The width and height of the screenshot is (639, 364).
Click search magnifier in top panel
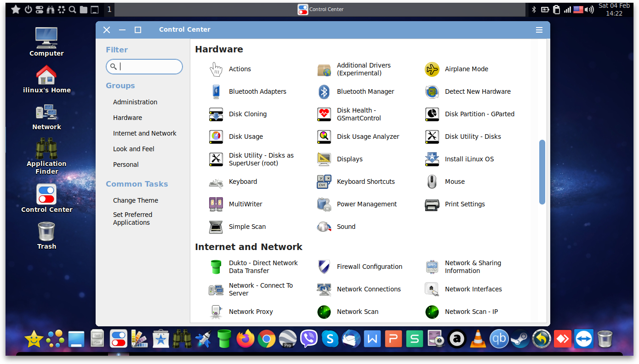click(72, 10)
